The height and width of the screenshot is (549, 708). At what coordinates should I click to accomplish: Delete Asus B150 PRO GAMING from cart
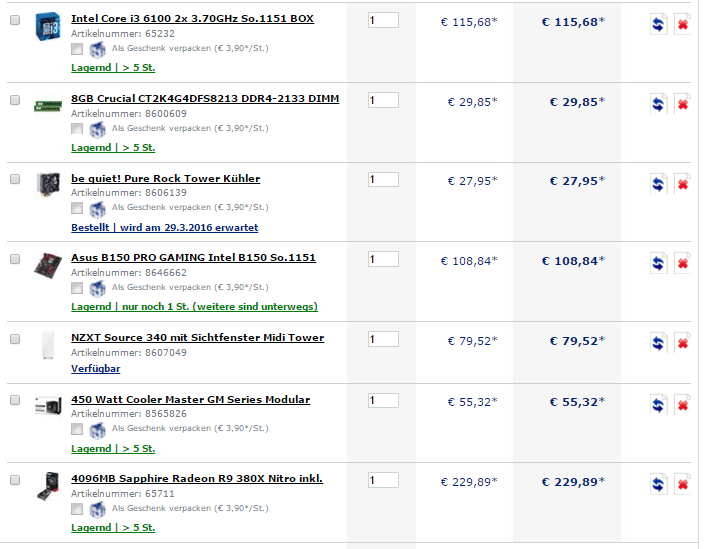tap(682, 263)
